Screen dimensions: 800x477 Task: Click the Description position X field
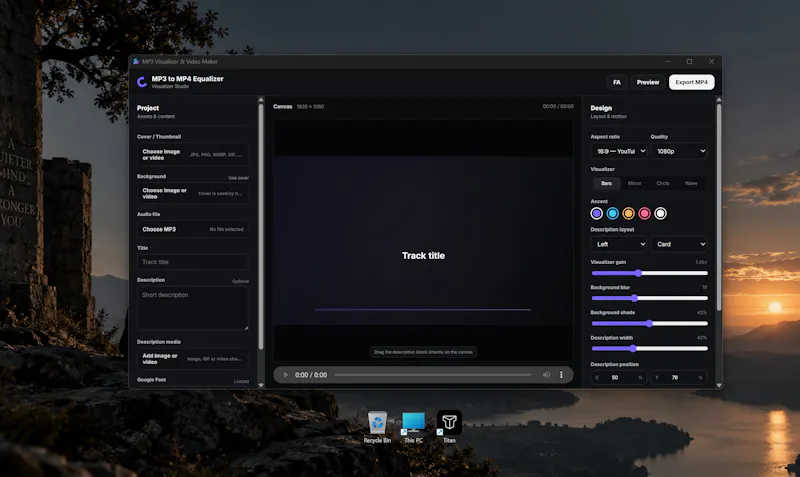[619, 378]
